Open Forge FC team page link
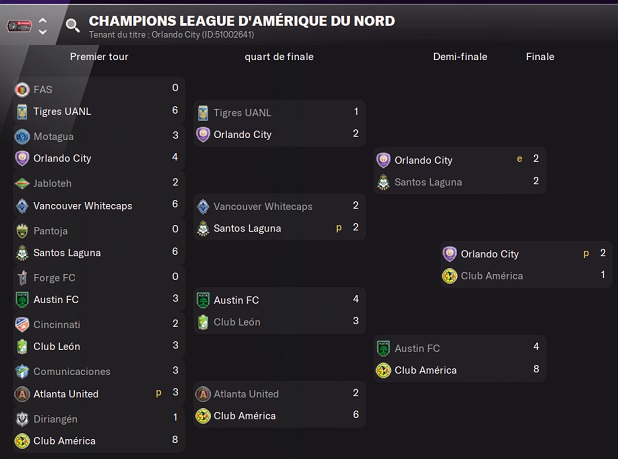This screenshot has height=459, width=618. pos(54,277)
